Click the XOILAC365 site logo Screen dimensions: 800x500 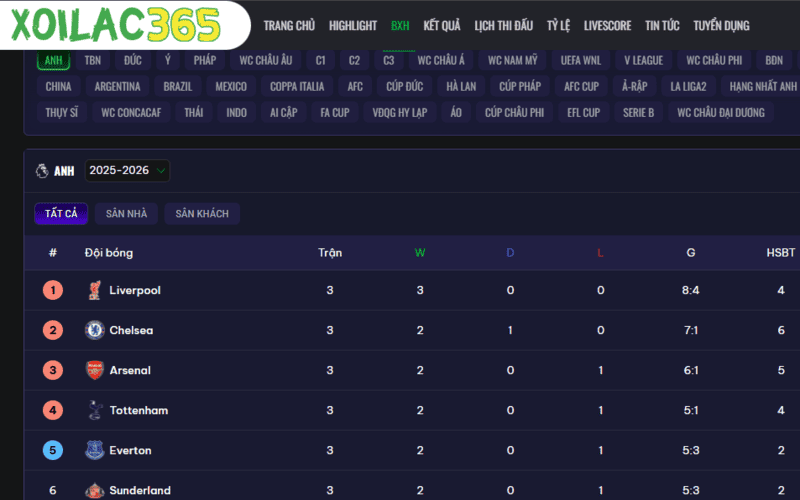click(x=116, y=24)
